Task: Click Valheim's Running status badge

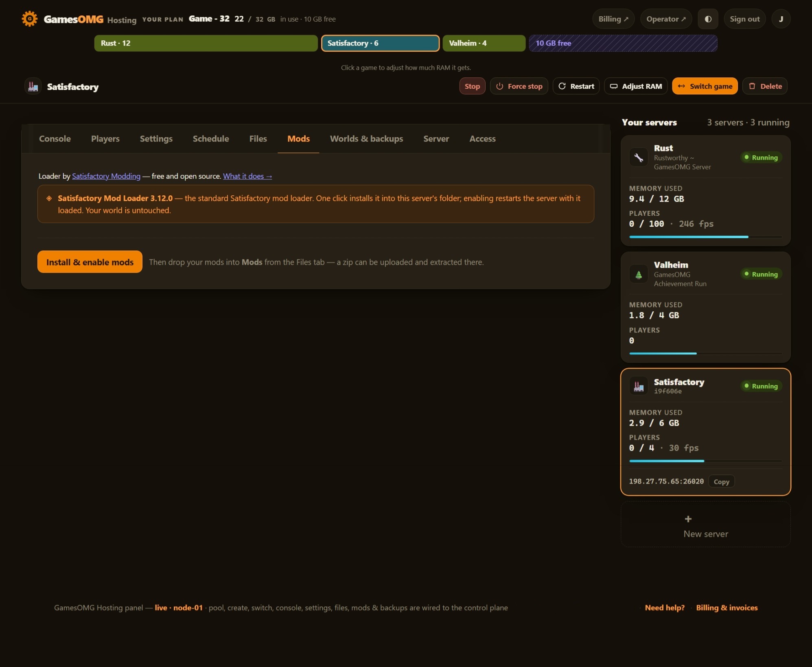Action: point(761,274)
